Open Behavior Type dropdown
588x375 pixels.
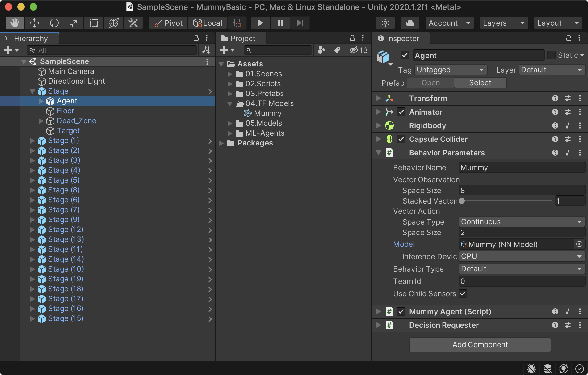click(x=522, y=269)
